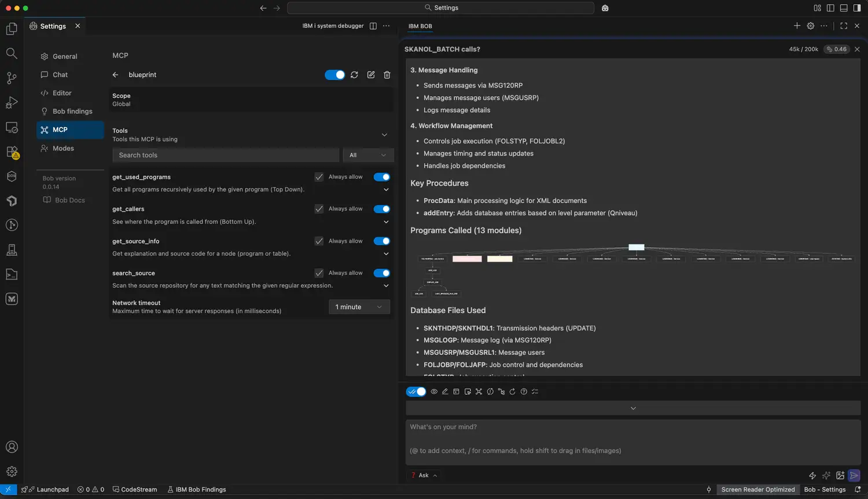Start a new chat in IBM BOB panel
The image size is (868, 499).
[x=797, y=25]
